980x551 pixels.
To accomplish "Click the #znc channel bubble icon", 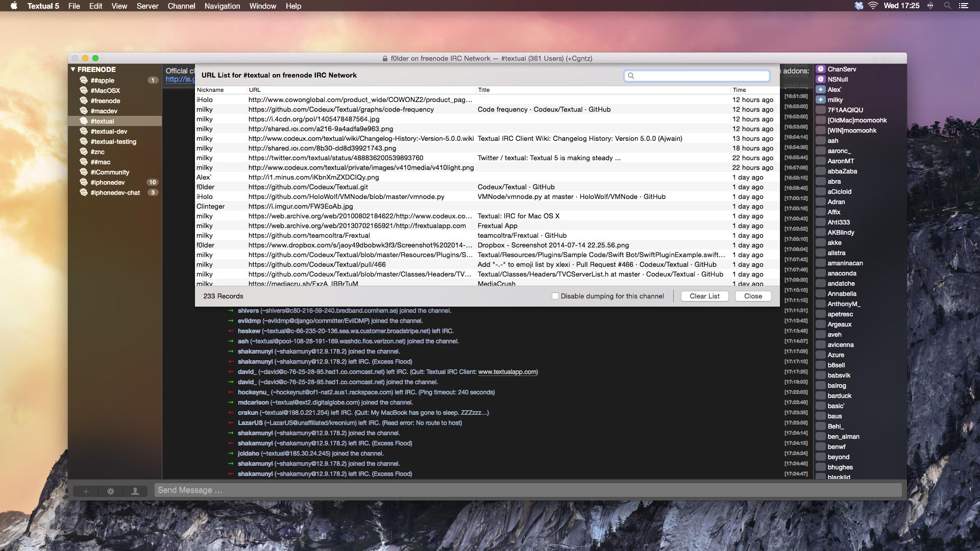I will [x=84, y=152].
